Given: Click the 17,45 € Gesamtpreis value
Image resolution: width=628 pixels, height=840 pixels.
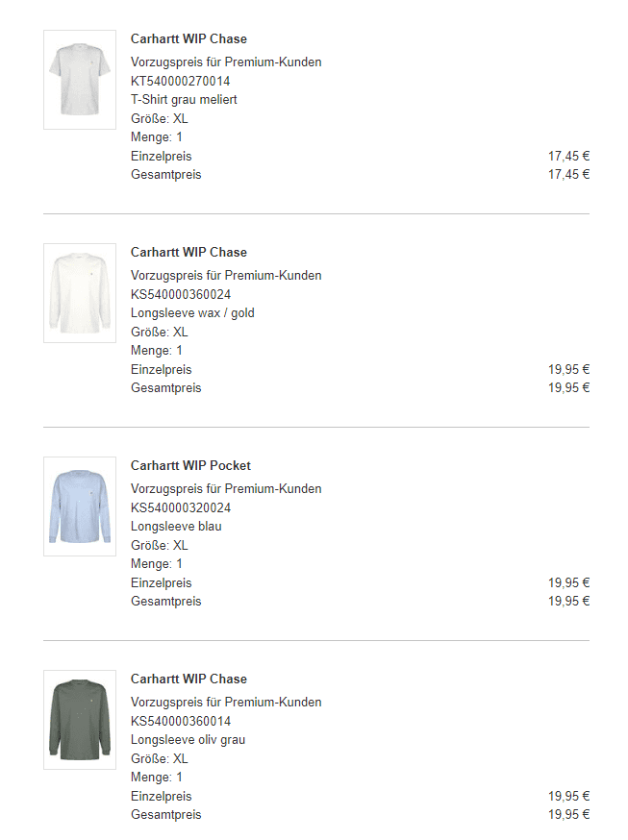Looking at the screenshot, I should [x=568, y=174].
